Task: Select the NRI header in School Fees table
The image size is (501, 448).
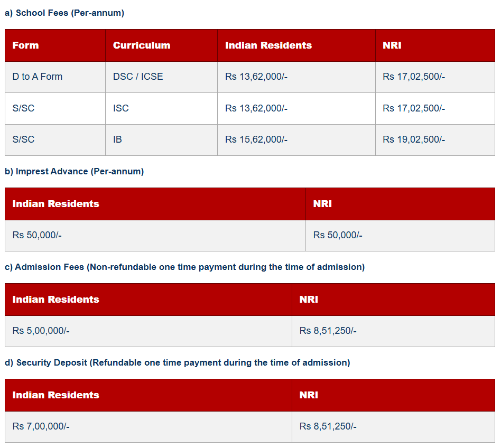Action: tap(392, 45)
